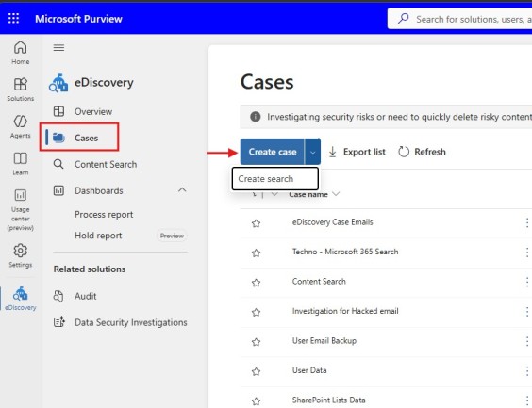Star Investigation for Hacked email case
Image resolution: width=532 pixels, height=408 pixels.
coord(257,312)
